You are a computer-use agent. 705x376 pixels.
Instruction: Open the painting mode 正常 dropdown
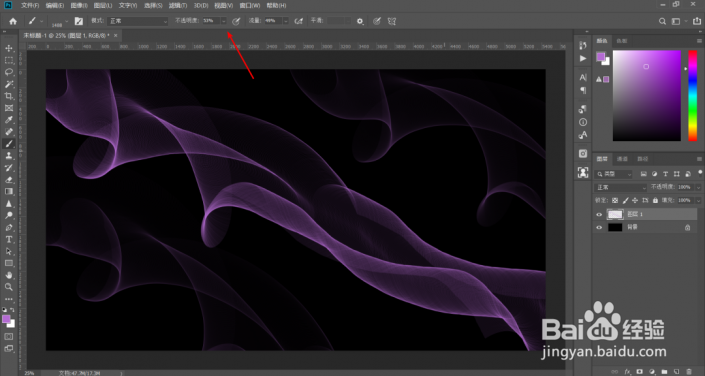[138, 21]
